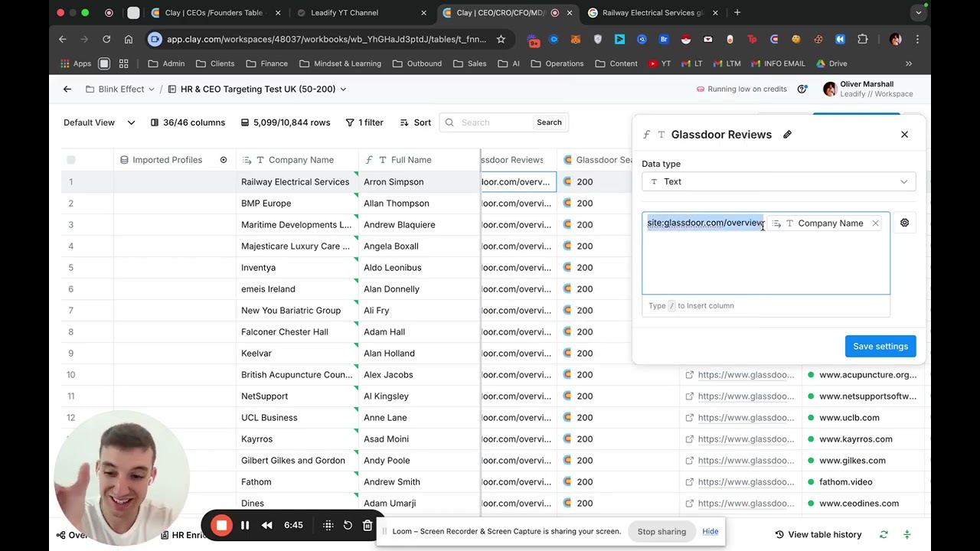Switch to the Clay CEOs/Founders Table tab

(x=216, y=13)
